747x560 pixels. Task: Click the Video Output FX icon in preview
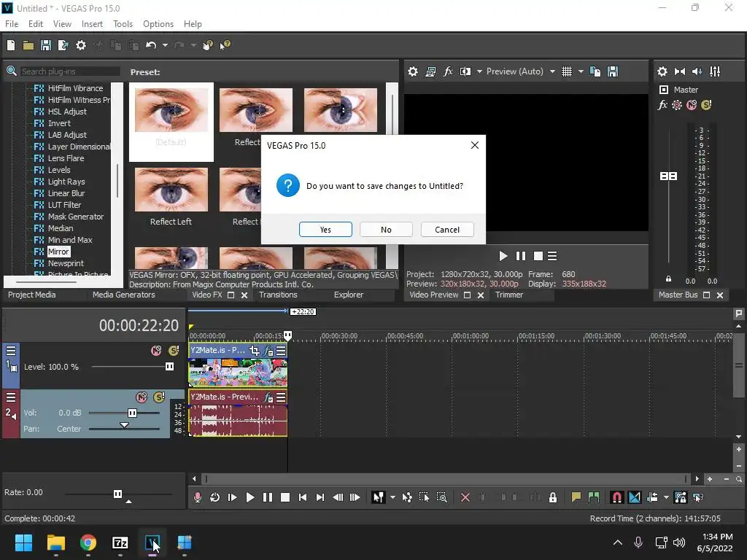[x=448, y=71]
